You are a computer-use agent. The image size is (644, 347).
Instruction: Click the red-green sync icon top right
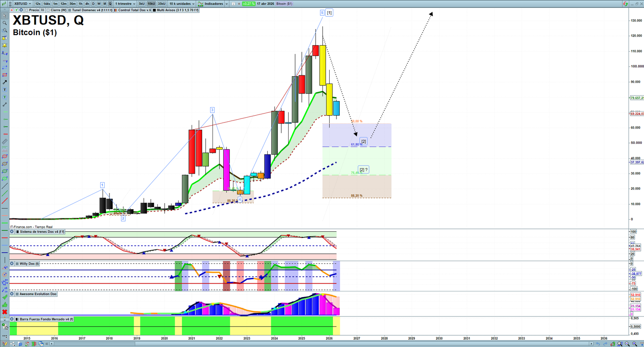click(625, 4)
